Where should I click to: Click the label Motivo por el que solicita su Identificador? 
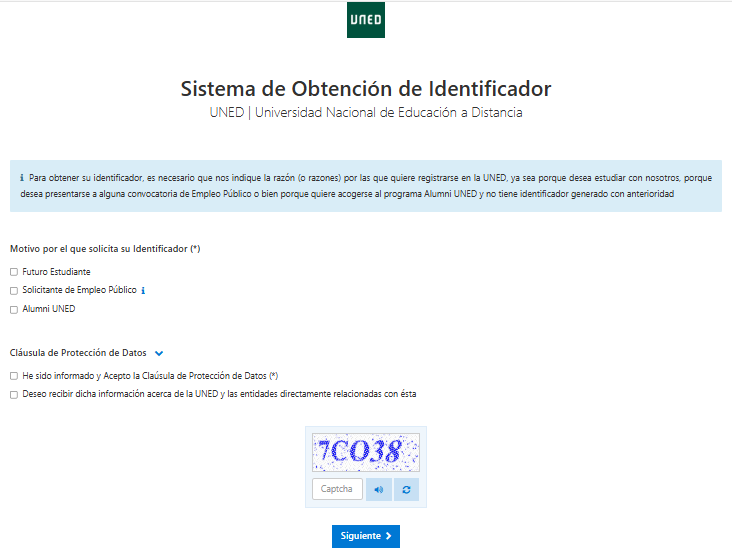click(x=105, y=249)
